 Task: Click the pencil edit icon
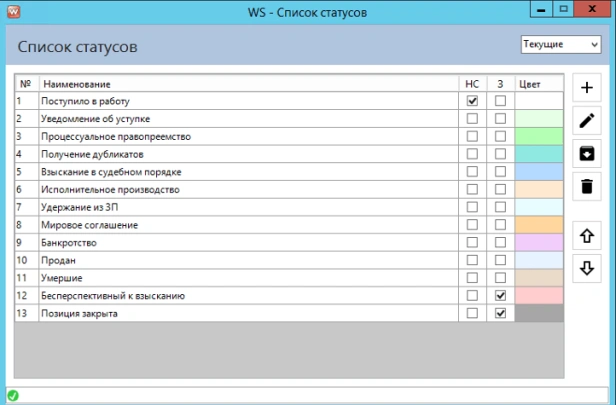[x=587, y=121]
